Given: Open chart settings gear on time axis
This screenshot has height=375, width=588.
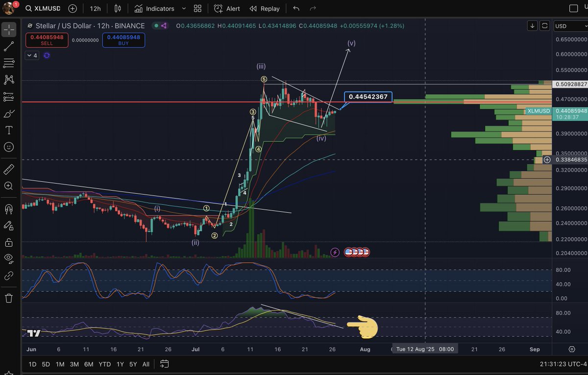Looking at the screenshot, I should click(x=572, y=349).
